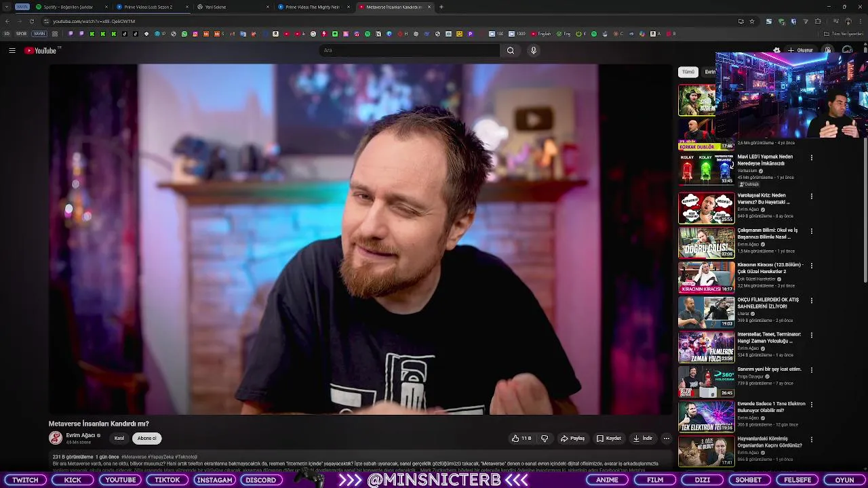Open options for Interstellar Tenet video
The width and height of the screenshot is (868, 488).
(x=811, y=335)
